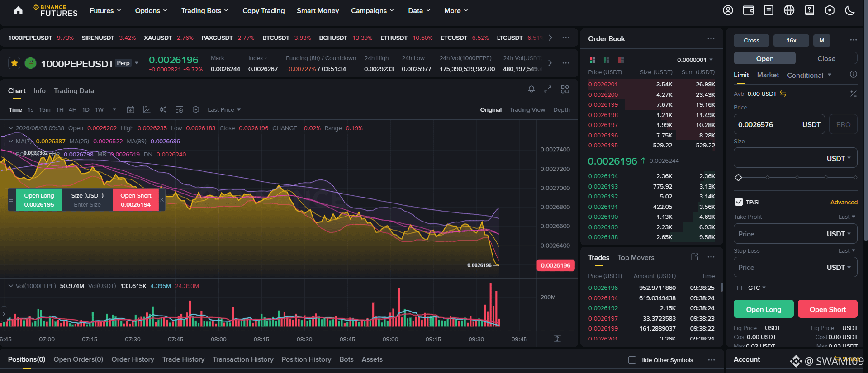Open the wallet icon in header
This screenshot has height=373, width=868.
tap(748, 10)
